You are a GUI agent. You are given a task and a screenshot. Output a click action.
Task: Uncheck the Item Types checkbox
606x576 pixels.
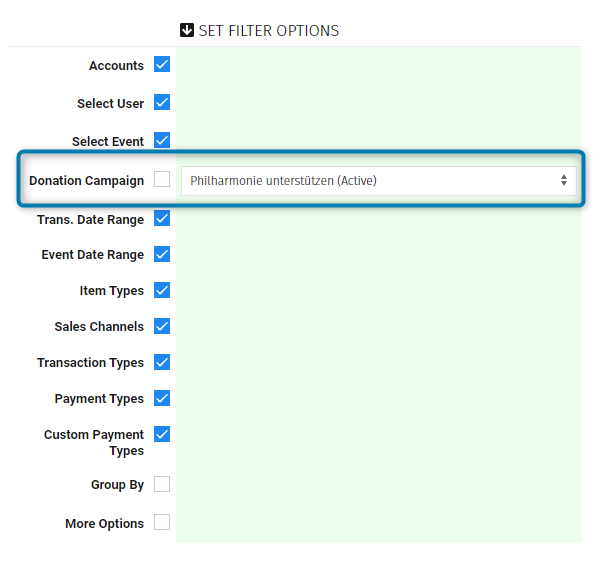162,290
